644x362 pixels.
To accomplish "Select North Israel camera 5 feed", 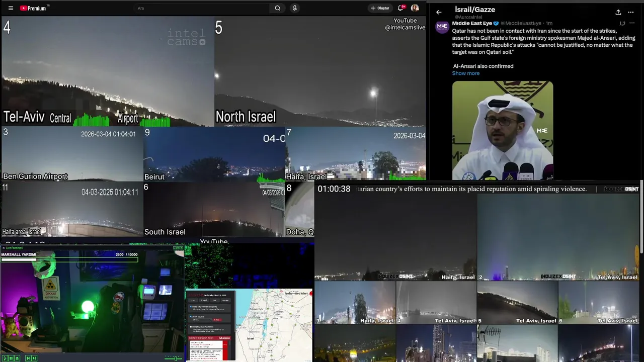I will click(x=320, y=72).
